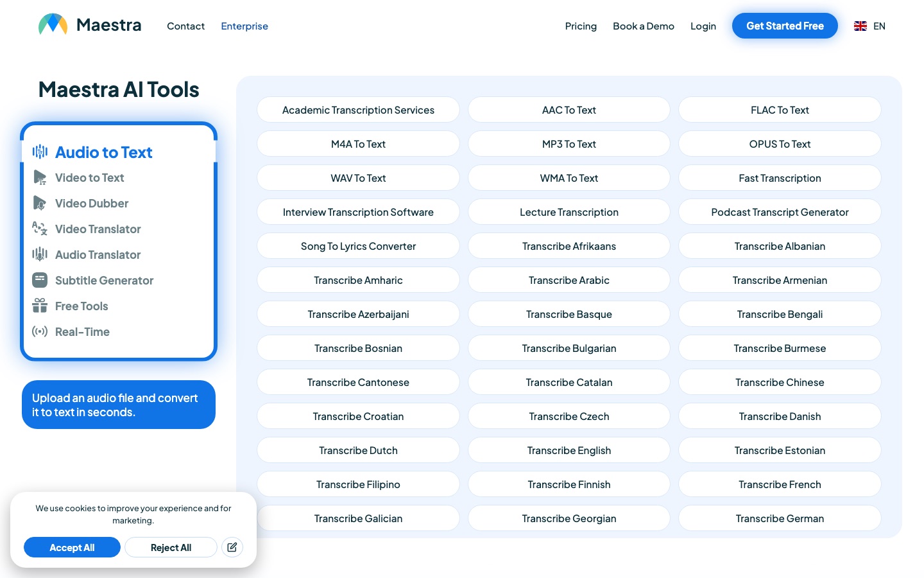Accept all cookies
924x578 pixels.
coord(72,547)
